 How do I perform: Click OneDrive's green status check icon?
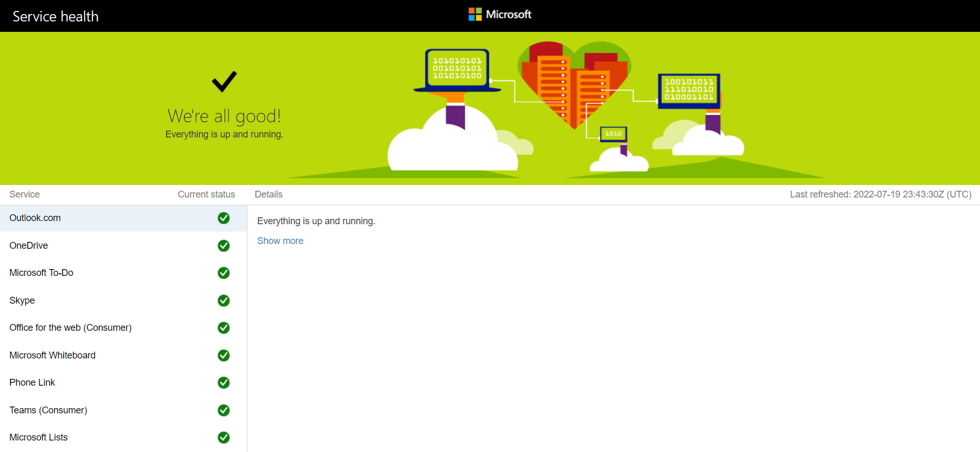[223, 246]
